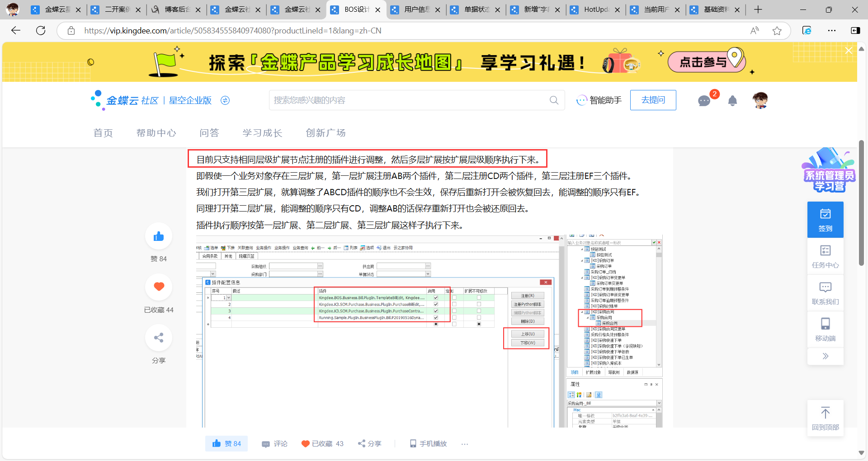
Task: Open the notification bell
Action: pos(733,100)
